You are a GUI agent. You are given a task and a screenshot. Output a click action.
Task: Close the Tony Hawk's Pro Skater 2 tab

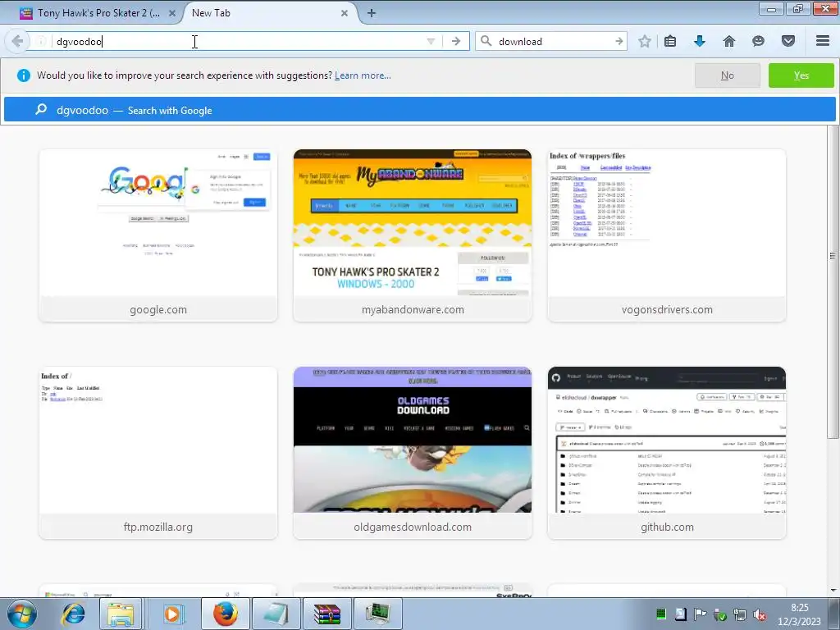[172, 13]
